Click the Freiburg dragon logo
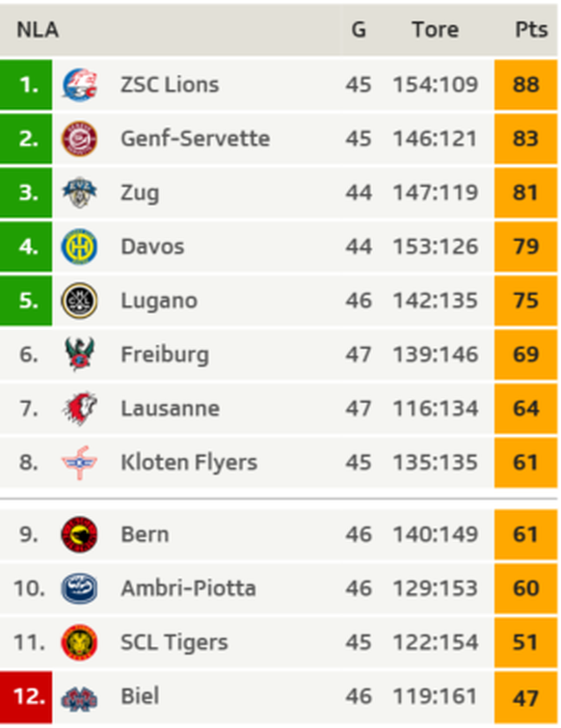The height and width of the screenshot is (728, 561). (x=79, y=354)
